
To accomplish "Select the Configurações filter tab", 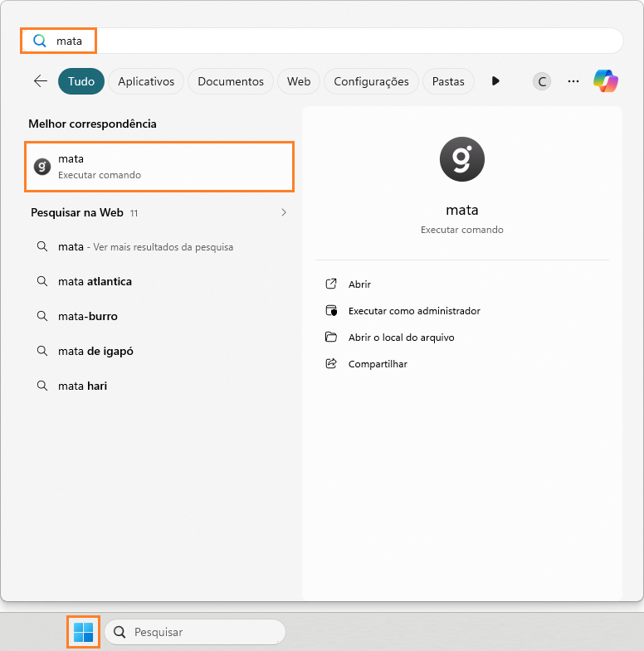I will [x=371, y=81].
